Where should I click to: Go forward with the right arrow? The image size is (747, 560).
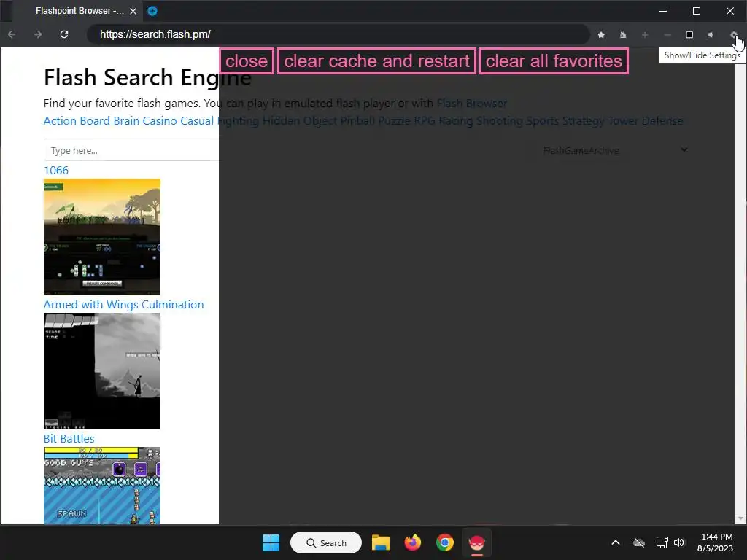[x=38, y=34]
